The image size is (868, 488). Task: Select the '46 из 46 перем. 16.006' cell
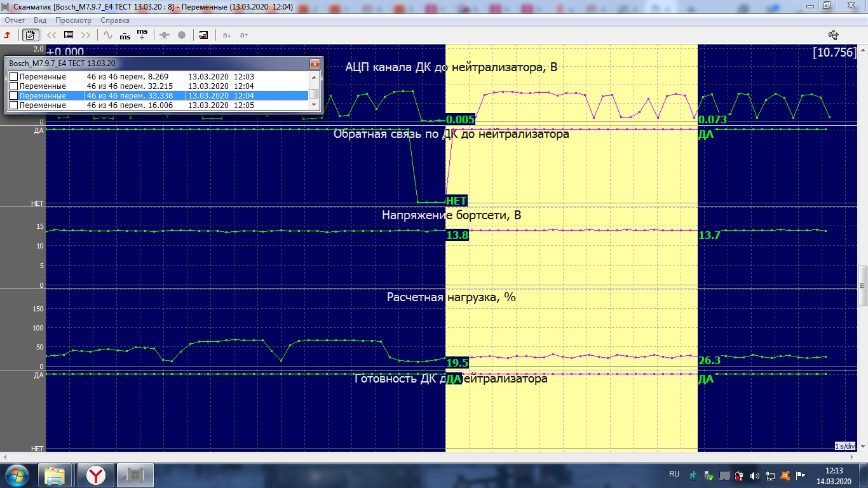pos(130,105)
